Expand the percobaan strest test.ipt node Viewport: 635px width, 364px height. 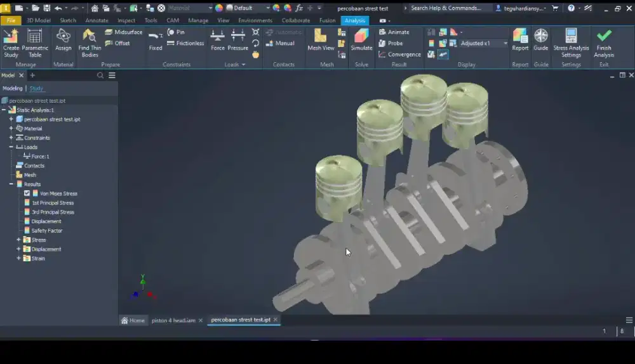click(11, 119)
